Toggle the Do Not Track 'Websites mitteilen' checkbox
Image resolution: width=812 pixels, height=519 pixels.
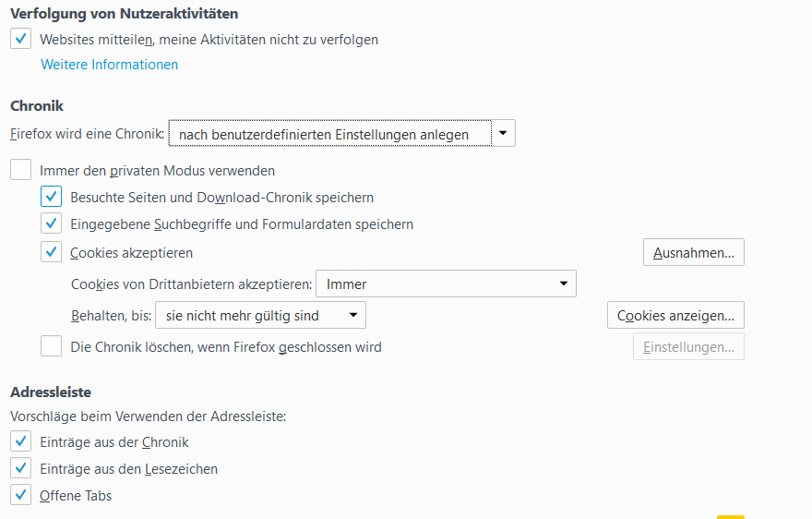pyautogui.click(x=20, y=40)
